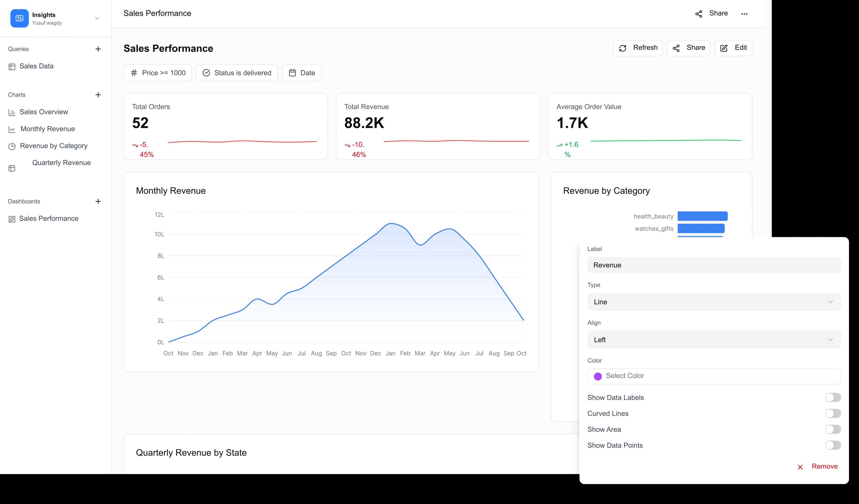859x504 pixels.
Task: Add a new chart with Charts plus icon
Action: pyautogui.click(x=98, y=95)
